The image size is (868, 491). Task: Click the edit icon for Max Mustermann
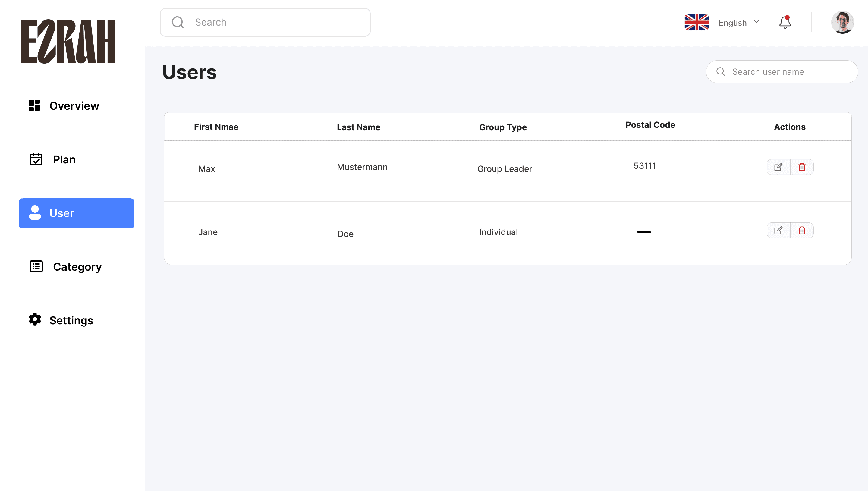click(x=778, y=167)
